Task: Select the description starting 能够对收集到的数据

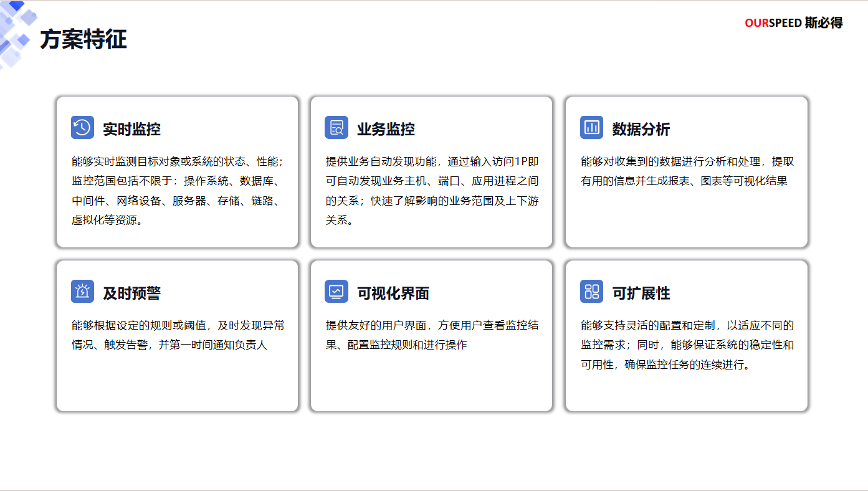Action: pyautogui.click(x=687, y=171)
